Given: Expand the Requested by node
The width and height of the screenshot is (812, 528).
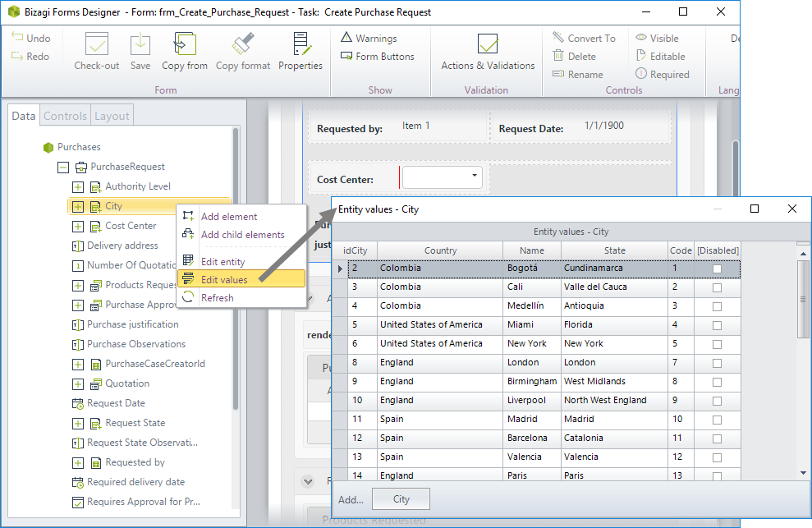Looking at the screenshot, I should (78, 462).
